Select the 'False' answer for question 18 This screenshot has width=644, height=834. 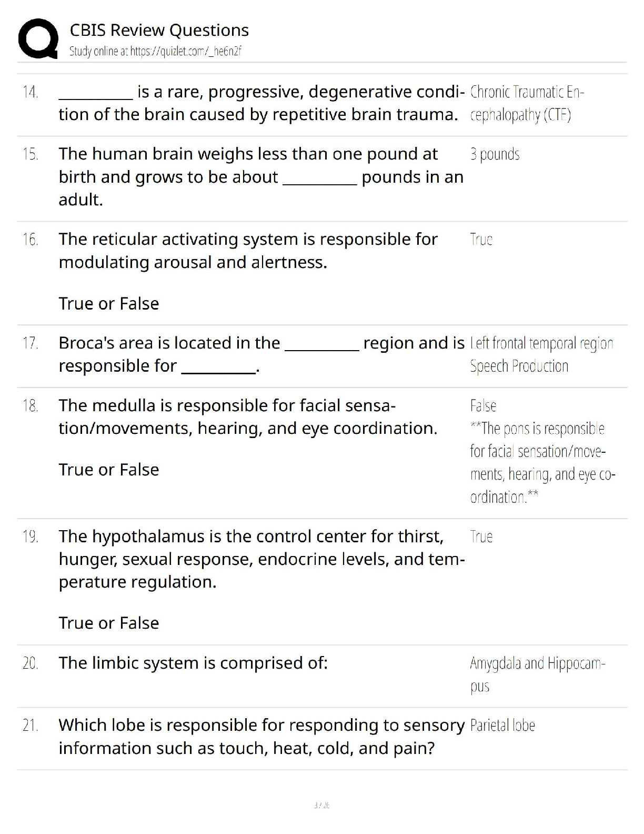(483, 405)
